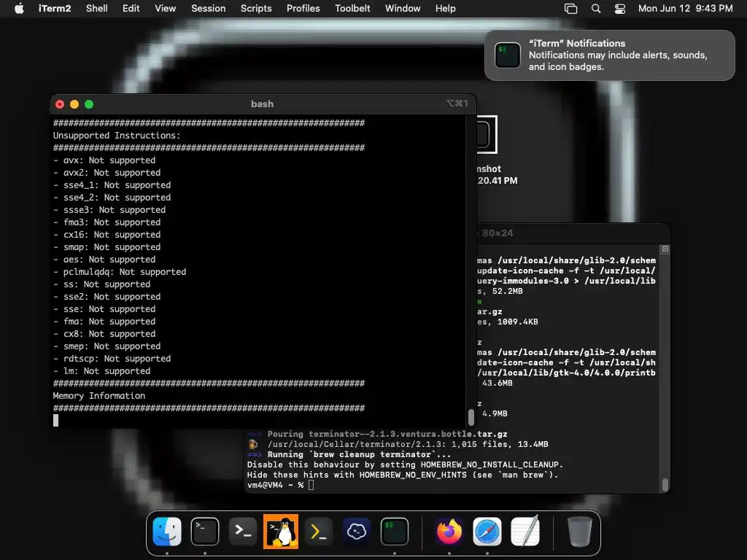The height and width of the screenshot is (560, 747).
Task: Zoom the bash window with green button
Action: (89, 104)
